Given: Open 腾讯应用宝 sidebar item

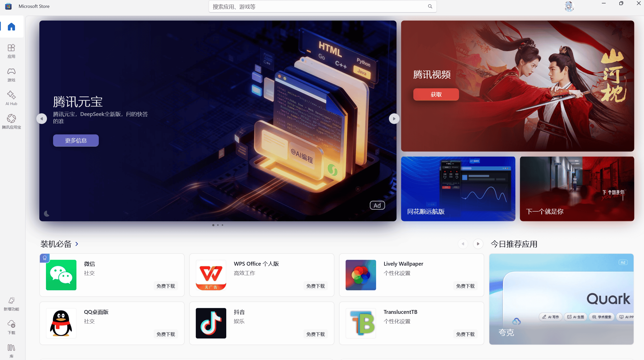Looking at the screenshot, I should point(11,122).
